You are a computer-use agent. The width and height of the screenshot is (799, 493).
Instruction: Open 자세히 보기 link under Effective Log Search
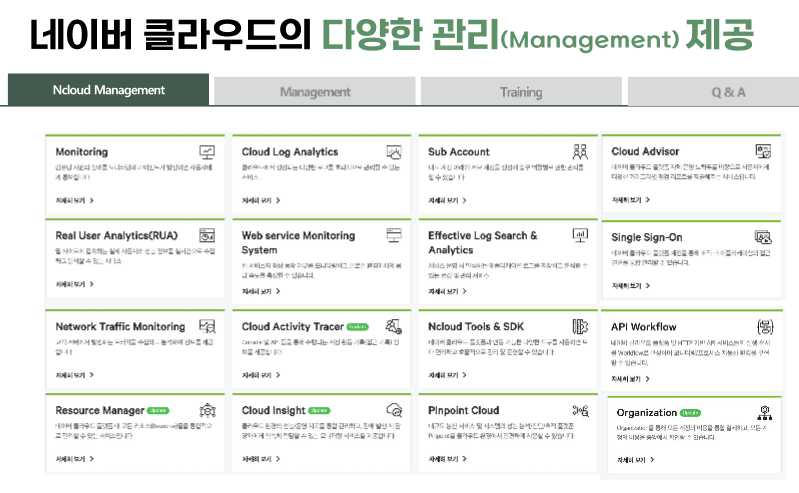point(447,291)
